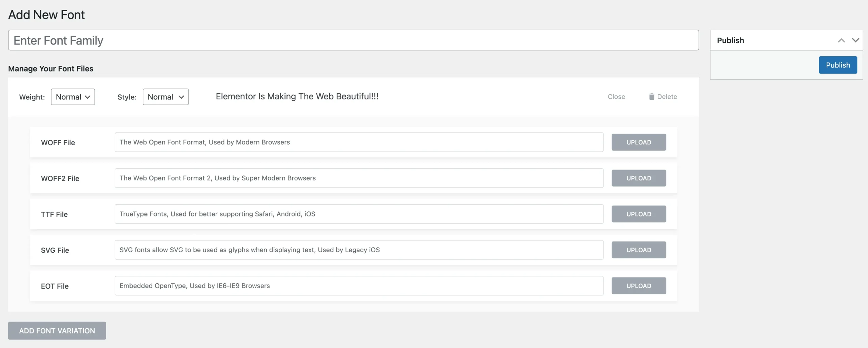Image resolution: width=868 pixels, height=348 pixels.
Task: Close the font variation panel
Action: tap(616, 97)
